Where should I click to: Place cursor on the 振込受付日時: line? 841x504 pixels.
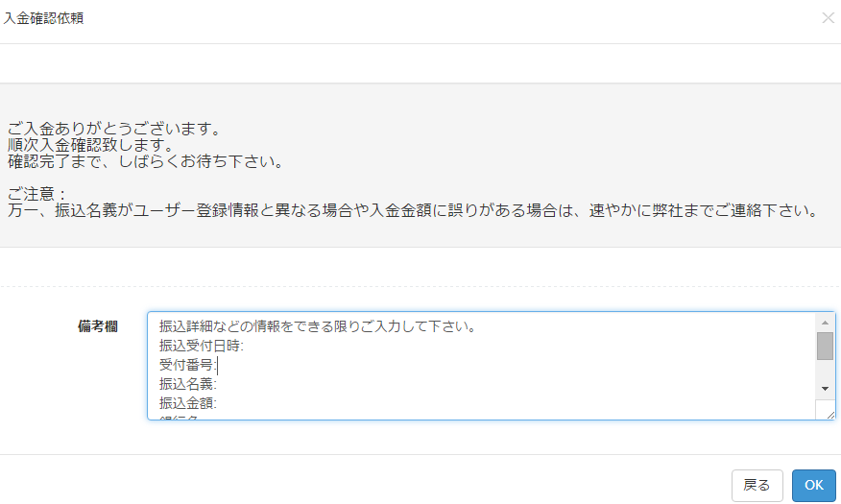pos(202,346)
